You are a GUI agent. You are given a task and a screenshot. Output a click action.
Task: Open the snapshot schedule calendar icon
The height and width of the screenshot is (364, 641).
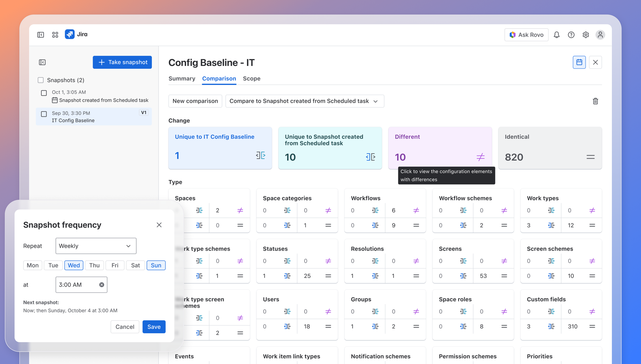coord(579,62)
